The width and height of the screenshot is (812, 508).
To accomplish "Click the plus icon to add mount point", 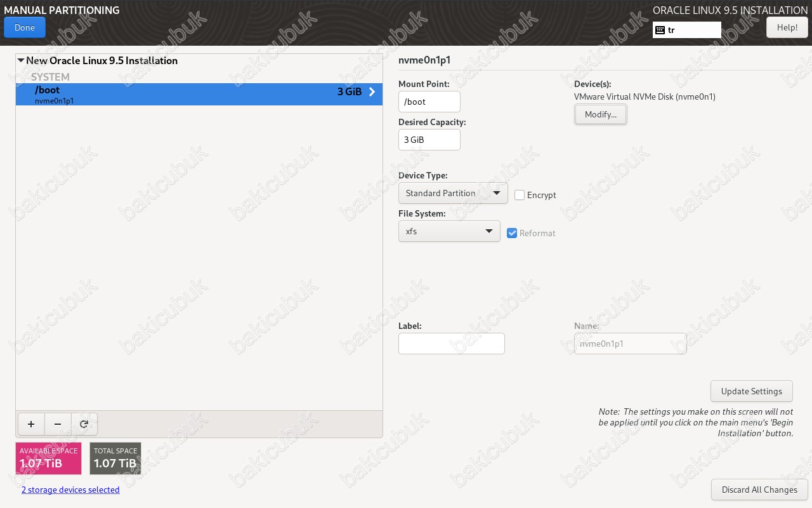I will coord(31,424).
